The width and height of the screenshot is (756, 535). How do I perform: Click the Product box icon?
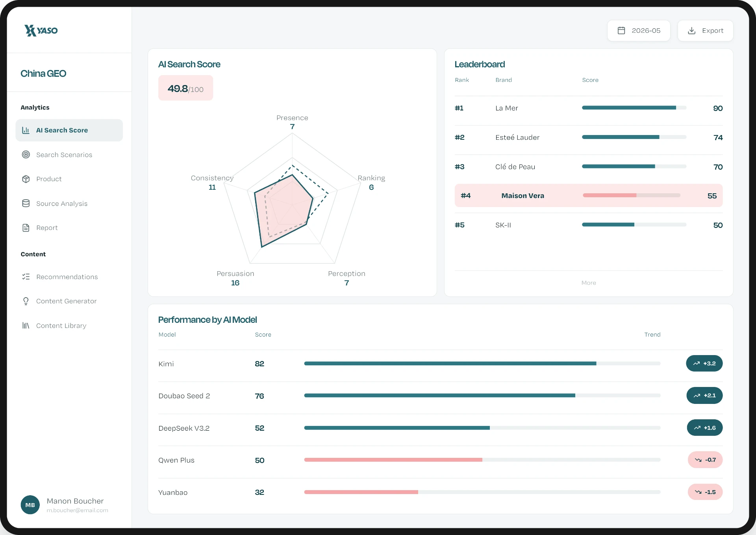(26, 179)
